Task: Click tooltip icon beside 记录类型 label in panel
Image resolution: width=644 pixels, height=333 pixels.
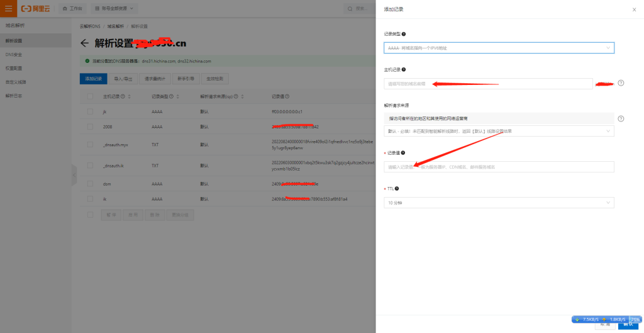Action: (404, 34)
